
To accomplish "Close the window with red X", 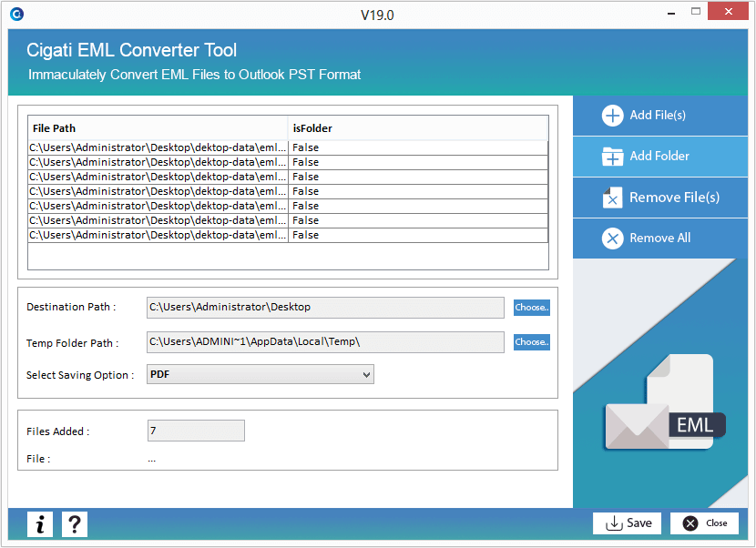I will pyautogui.click(x=728, y=11).
